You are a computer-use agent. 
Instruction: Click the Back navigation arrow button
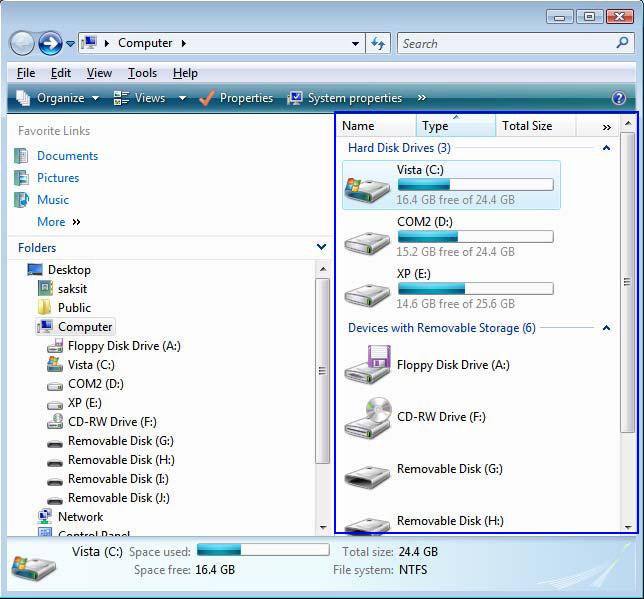(22, 43)
